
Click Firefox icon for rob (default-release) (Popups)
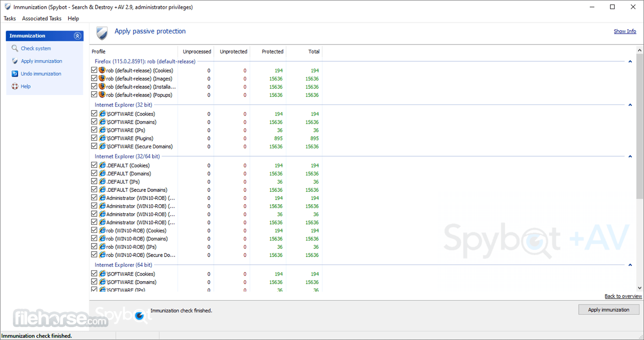point(102,95)
